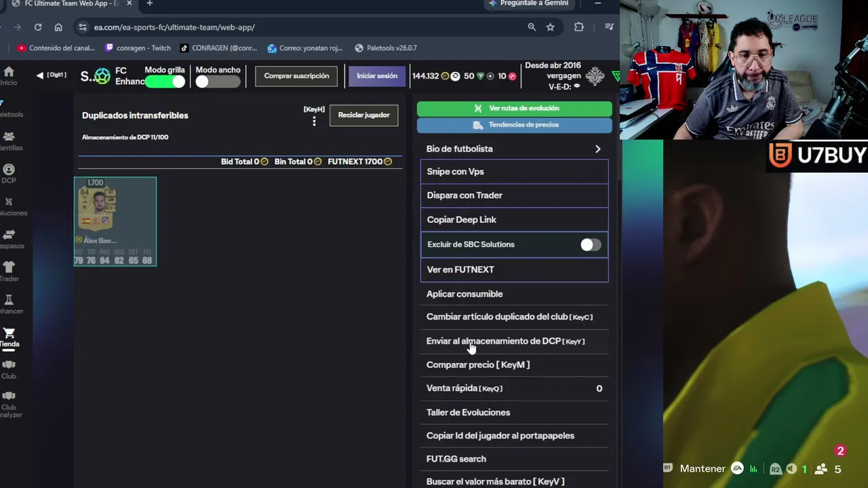Click the Duplicados intransferibles heading
Screen dimensions: 868x488
135,115
